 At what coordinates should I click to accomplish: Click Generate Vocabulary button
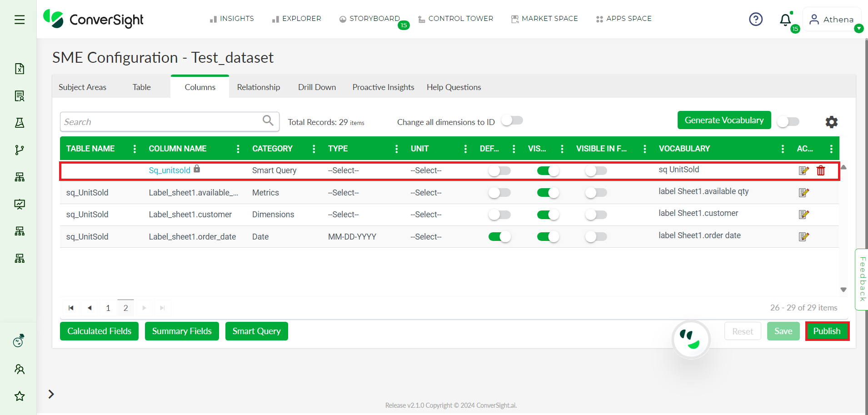click(724, 120)
